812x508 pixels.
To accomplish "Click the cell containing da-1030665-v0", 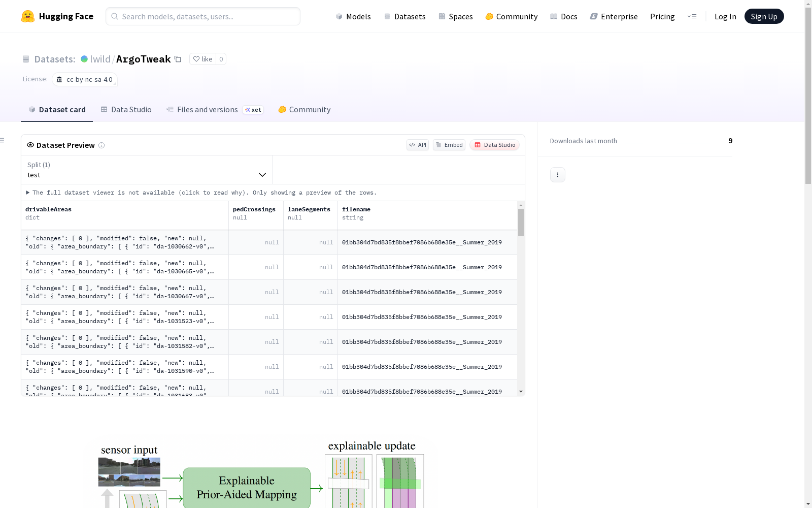I will click(x=125, y=267).
